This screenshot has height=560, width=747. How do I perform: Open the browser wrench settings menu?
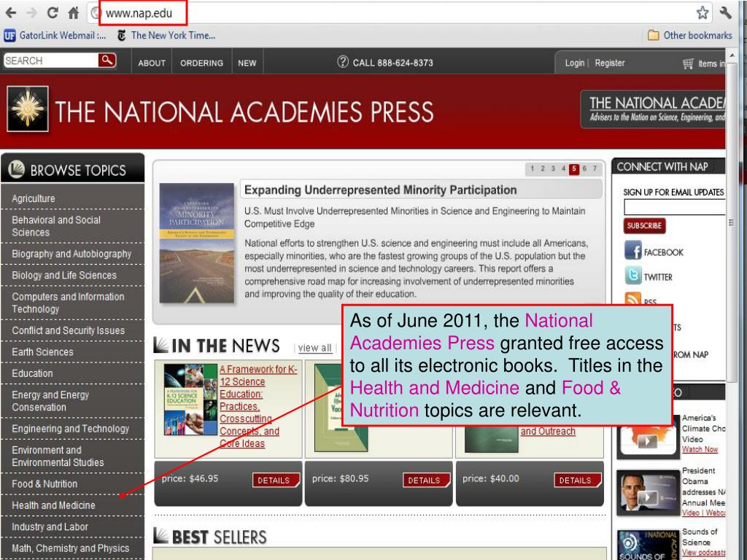point(725,13)
